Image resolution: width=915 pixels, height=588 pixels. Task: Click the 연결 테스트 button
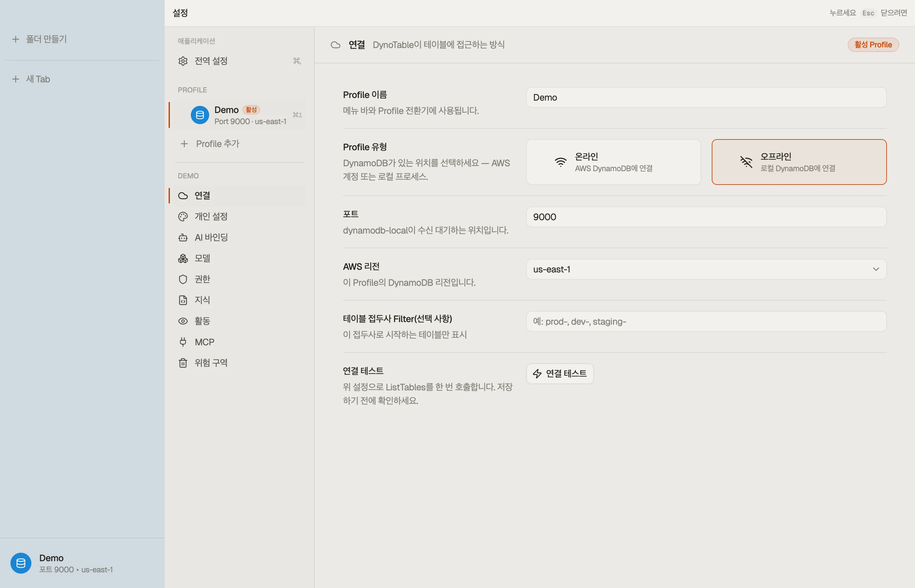(x=560, y=373)
